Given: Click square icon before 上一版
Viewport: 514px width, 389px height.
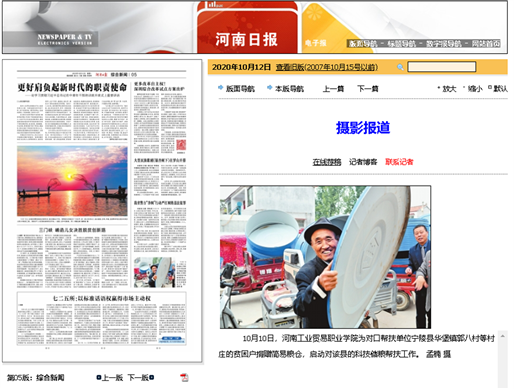Looking at the screenshot, I should [x=99, y=377].
